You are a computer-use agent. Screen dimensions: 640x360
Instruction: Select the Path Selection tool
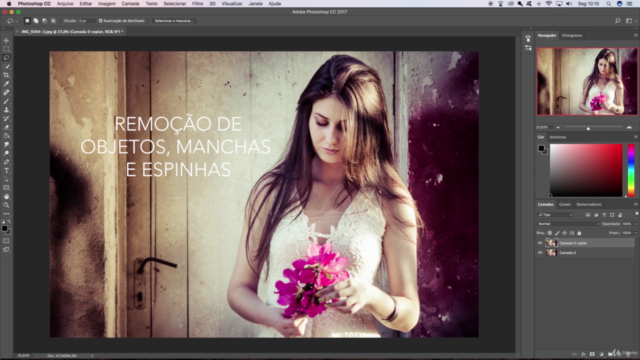pos(6,179)
